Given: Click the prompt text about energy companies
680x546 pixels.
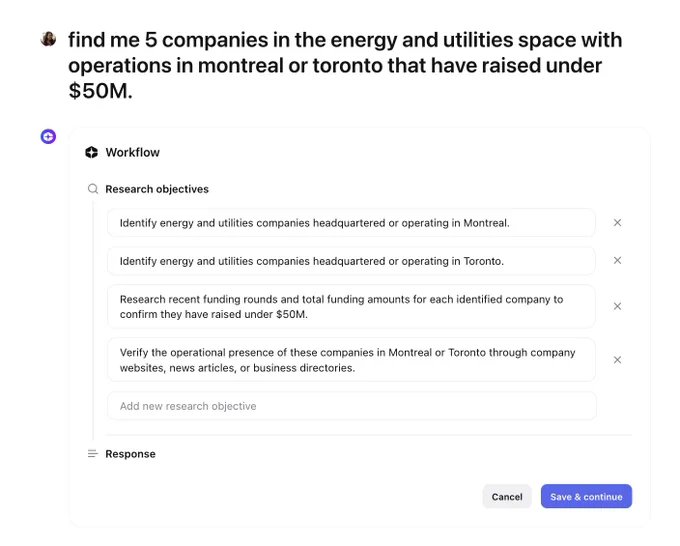Looking at the screenshot, I should pyautogui.click(x=345, y=65).
